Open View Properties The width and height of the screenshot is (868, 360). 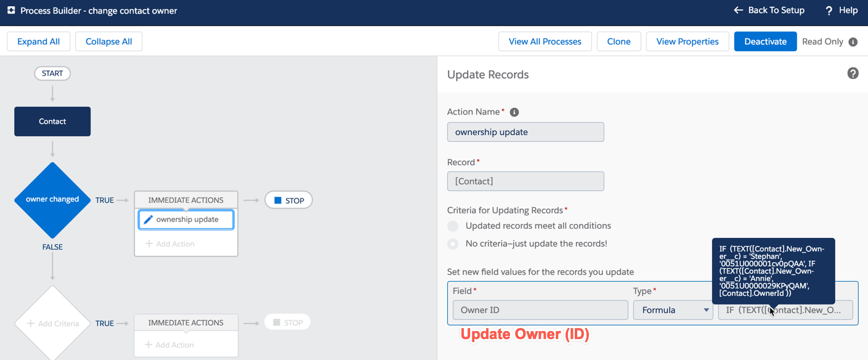687,42
